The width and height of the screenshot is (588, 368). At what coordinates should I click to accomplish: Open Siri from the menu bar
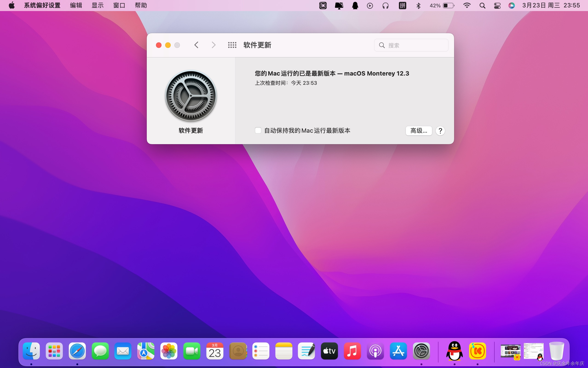pos(511,6)
